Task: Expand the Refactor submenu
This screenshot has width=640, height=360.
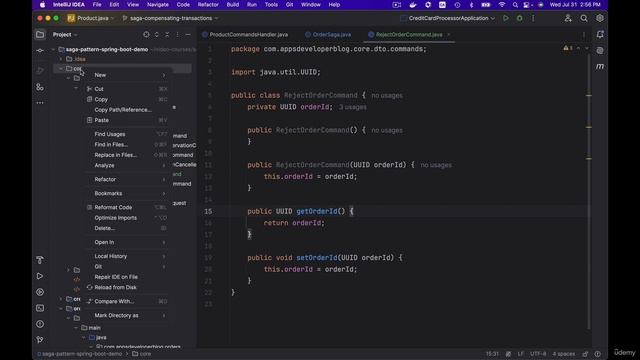Action: point(127,180)
